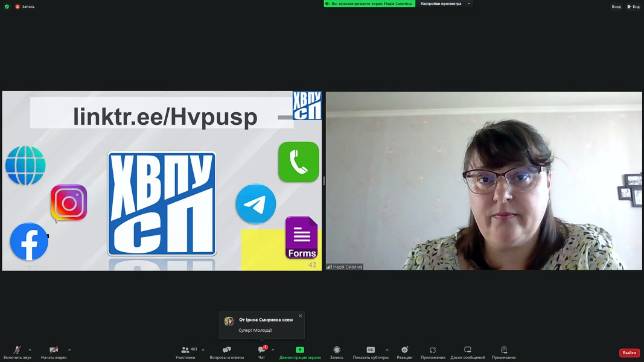Unmute microphone with Включить звук
Screen dimensions: 644x362
tap(18, 352)
